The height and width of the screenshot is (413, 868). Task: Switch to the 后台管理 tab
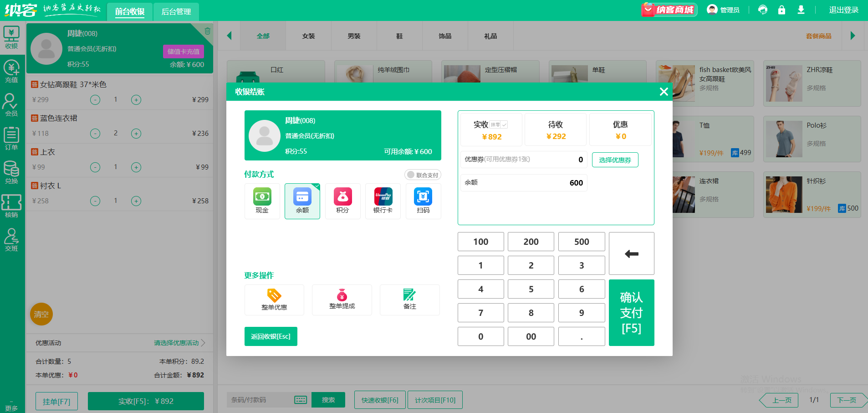176,12
